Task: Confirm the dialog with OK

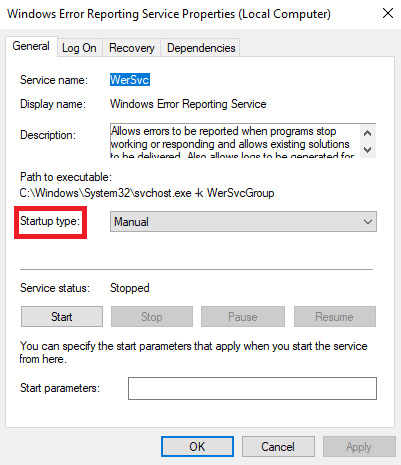Action: click(197, 447)
